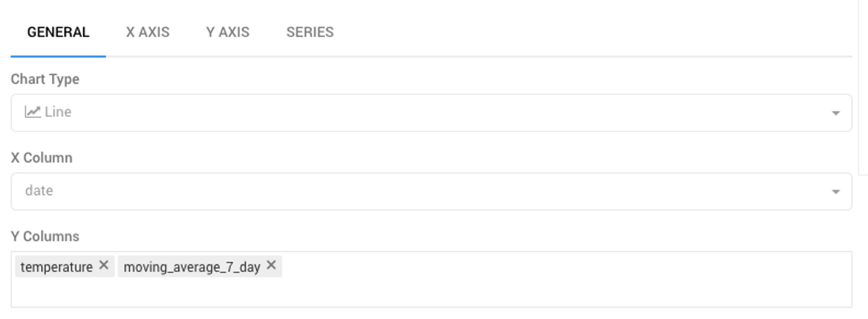This screenshot has width=868, height=319.
Task: Click the Chart Type label
Action: coord(45,79)
